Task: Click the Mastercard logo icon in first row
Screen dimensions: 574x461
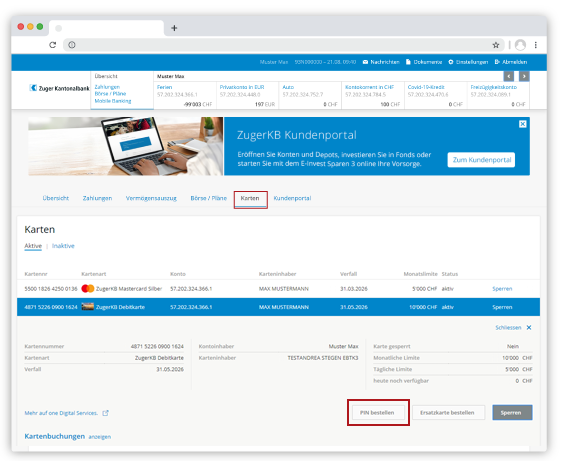Action: click(88, 289)
